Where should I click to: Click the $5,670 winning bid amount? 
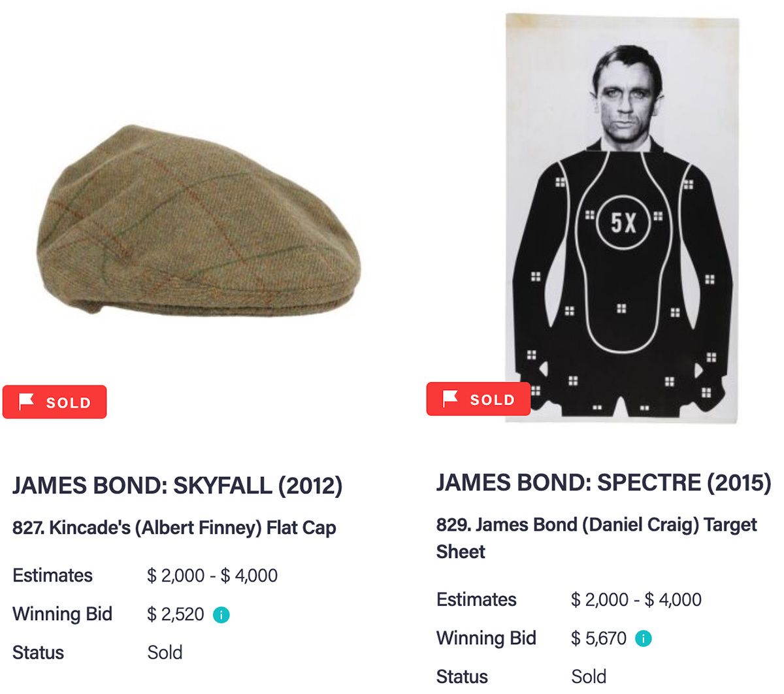pyautogui.click(x=598, y=638)
